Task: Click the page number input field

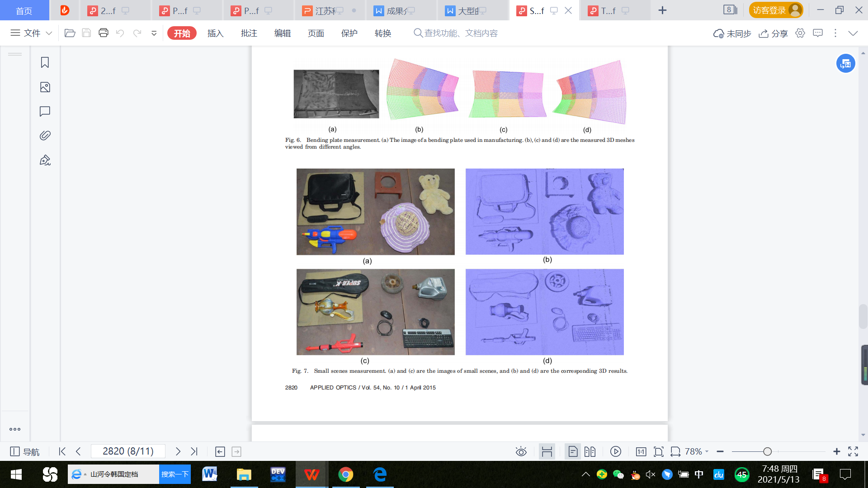Action: click(128, 451)
